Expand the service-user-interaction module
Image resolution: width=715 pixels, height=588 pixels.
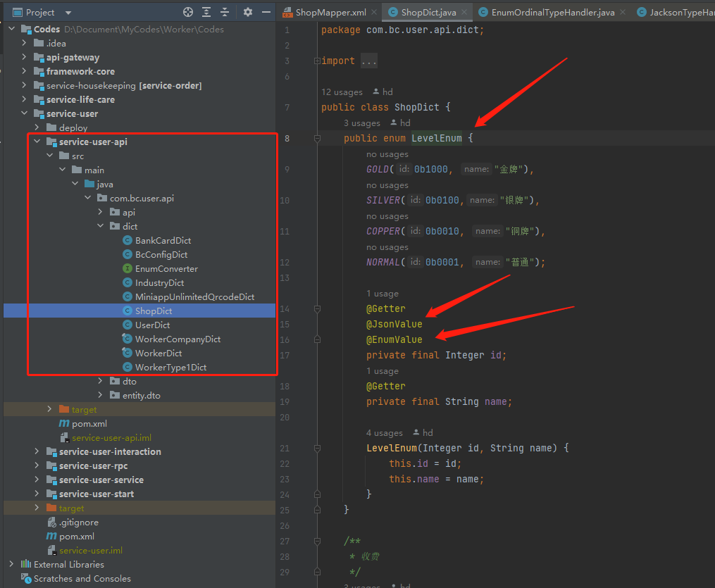(37, 451)
